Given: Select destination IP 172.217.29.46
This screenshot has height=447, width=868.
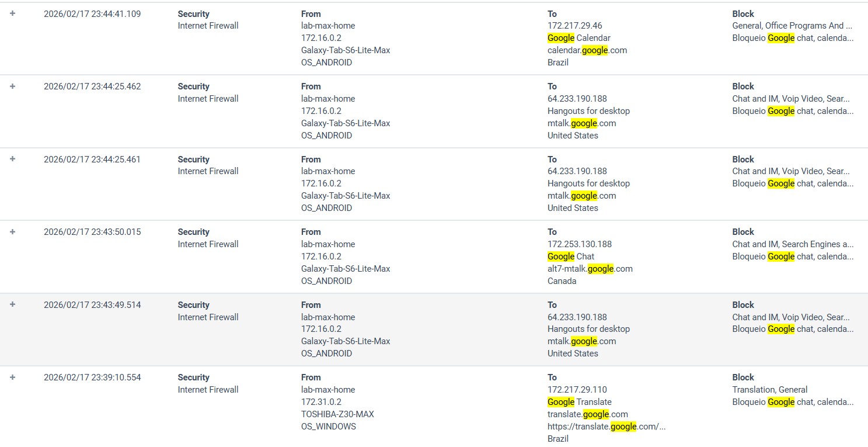Looking at the screenshot, I should point(574,26).
